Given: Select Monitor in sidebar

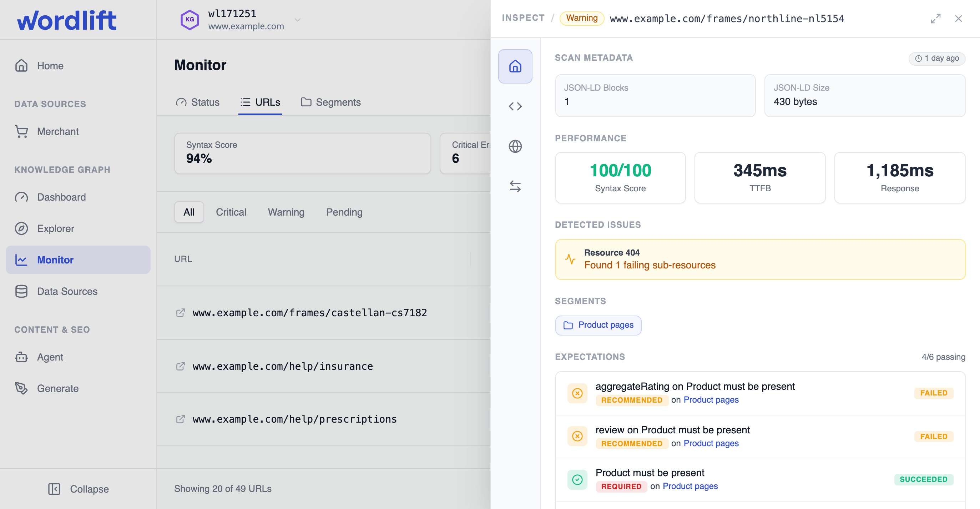Looking at the screenshot, I should (x=79, y=260).
